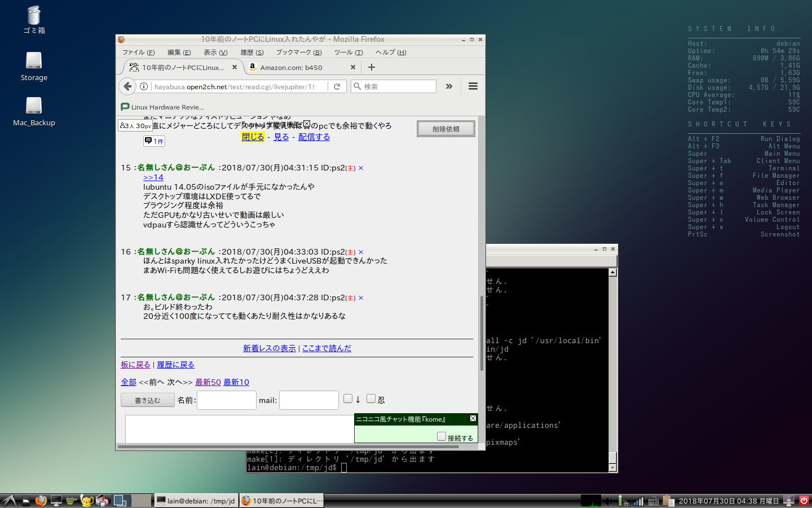Click the volume speaker tray icon
The image size is (812, 508).
click(608, 501)
